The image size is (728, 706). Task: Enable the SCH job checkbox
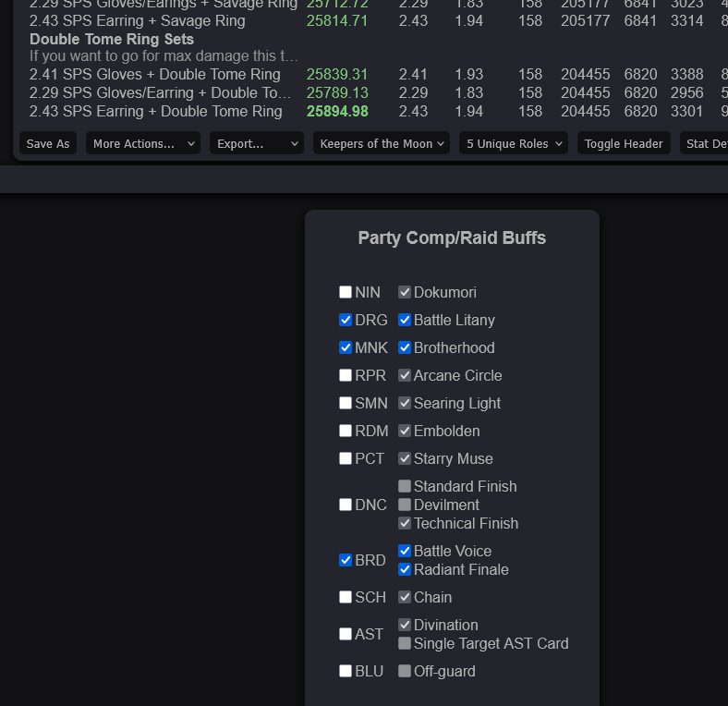[346, 597]
